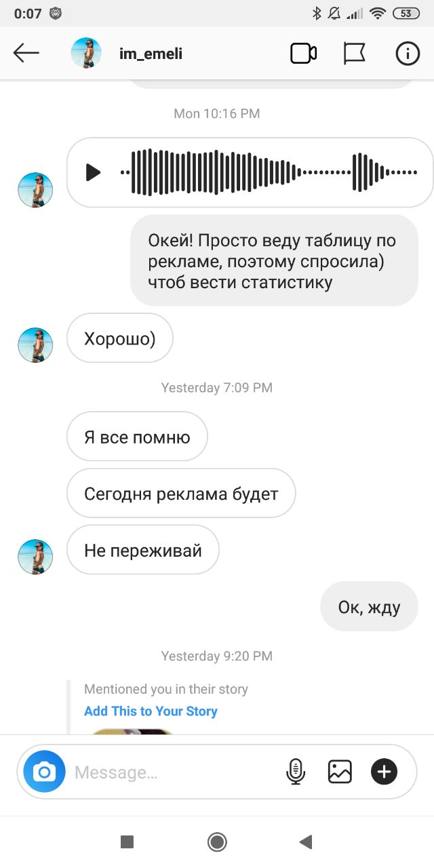Open conversation info details icon
Screen dimensions: 434x868
point(408,53)
